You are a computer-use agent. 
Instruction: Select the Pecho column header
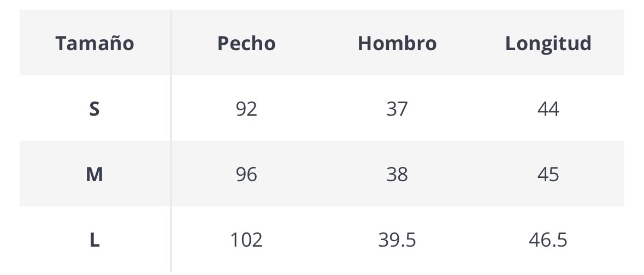[246, 44]
